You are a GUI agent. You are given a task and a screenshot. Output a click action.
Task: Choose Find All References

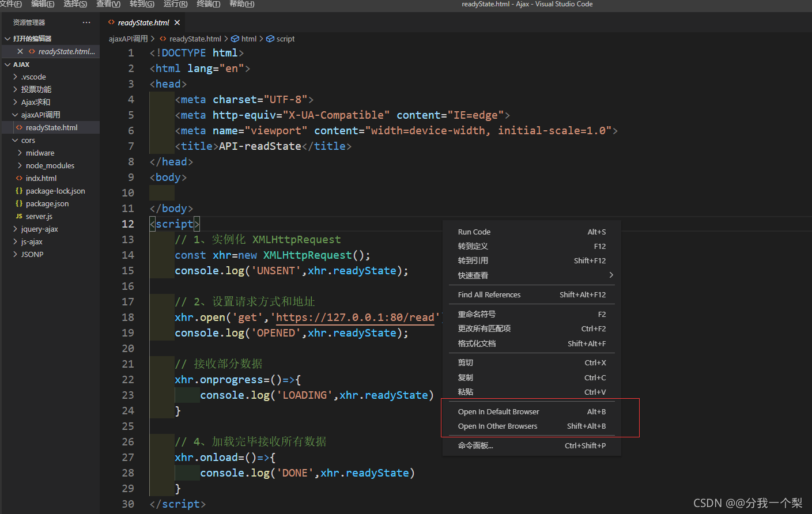(x=531, y=294)
